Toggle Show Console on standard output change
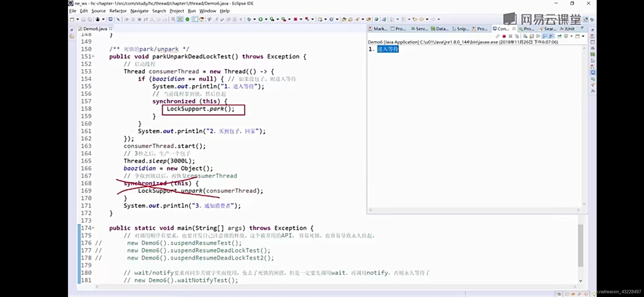 click(544, 36)
